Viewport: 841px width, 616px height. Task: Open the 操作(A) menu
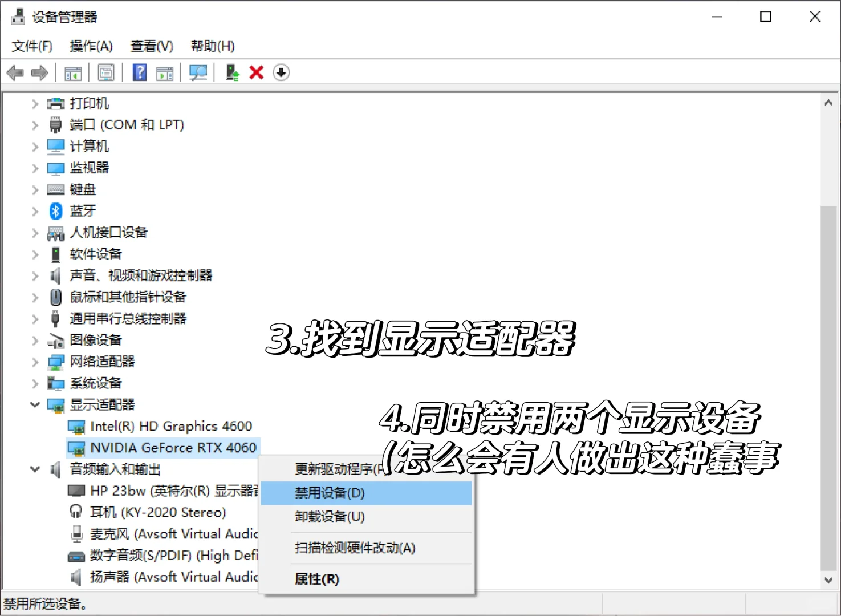91,46
